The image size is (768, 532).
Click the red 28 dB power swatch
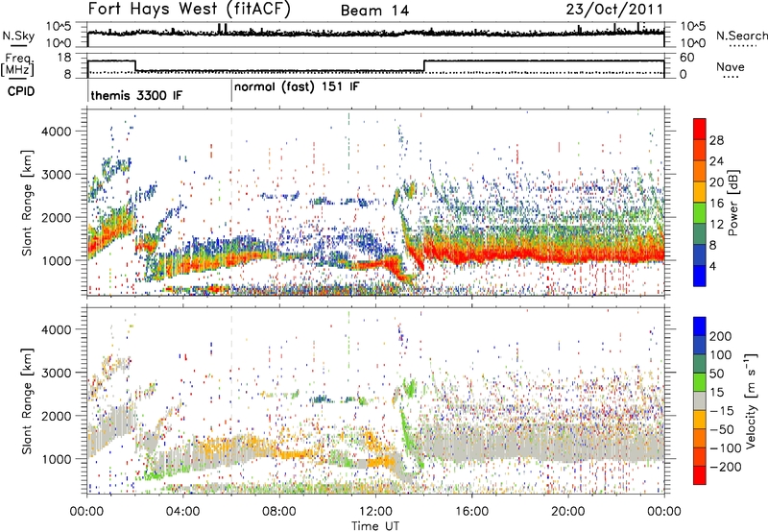pyautogui.click(x=700, y=130)
